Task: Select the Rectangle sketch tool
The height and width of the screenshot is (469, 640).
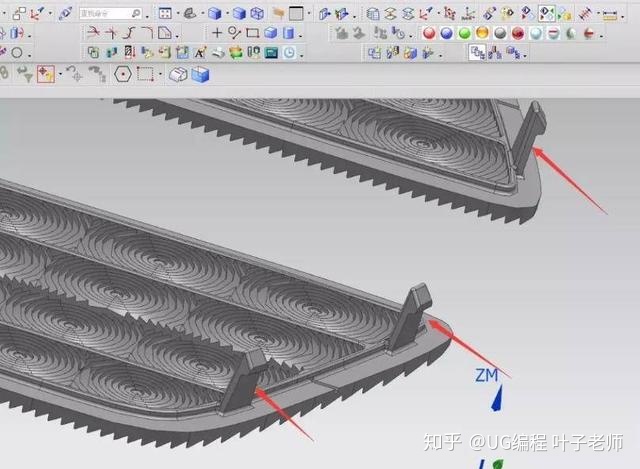Action: [x=253, y=33]
